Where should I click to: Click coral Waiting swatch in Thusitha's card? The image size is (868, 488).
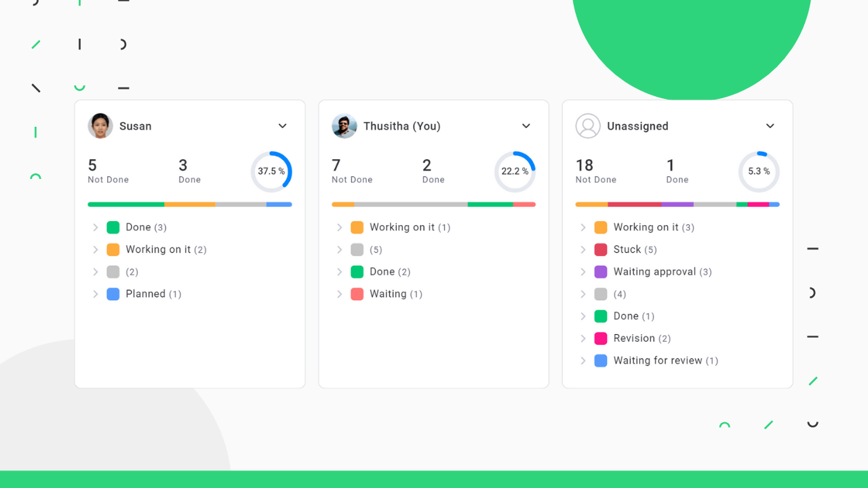point(357,294)
